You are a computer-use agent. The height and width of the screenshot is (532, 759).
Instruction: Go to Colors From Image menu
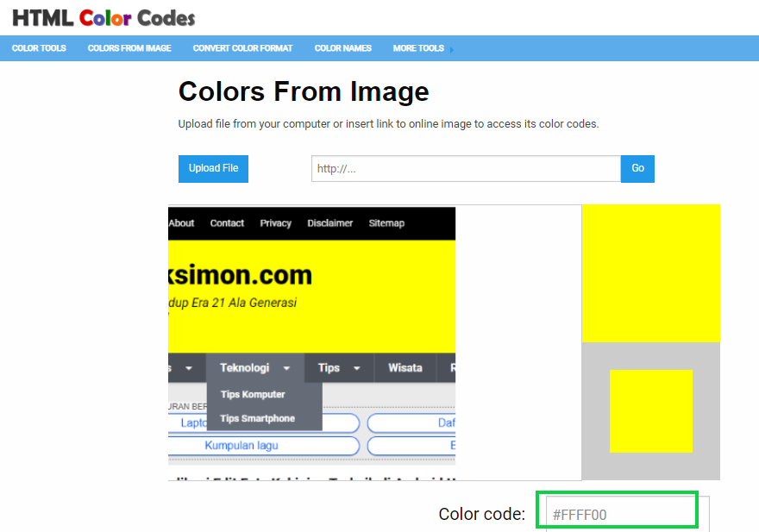coord(129,48)
